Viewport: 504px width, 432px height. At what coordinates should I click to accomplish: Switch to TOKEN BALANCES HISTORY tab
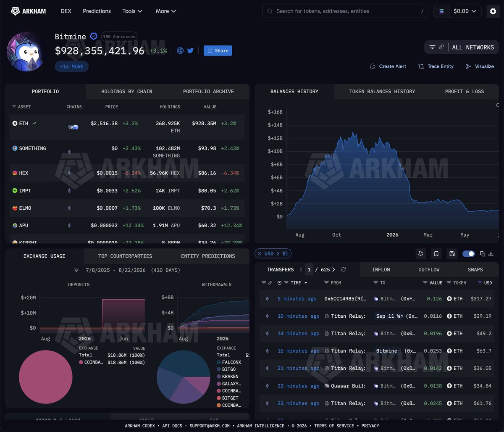[x=382, y=92]
